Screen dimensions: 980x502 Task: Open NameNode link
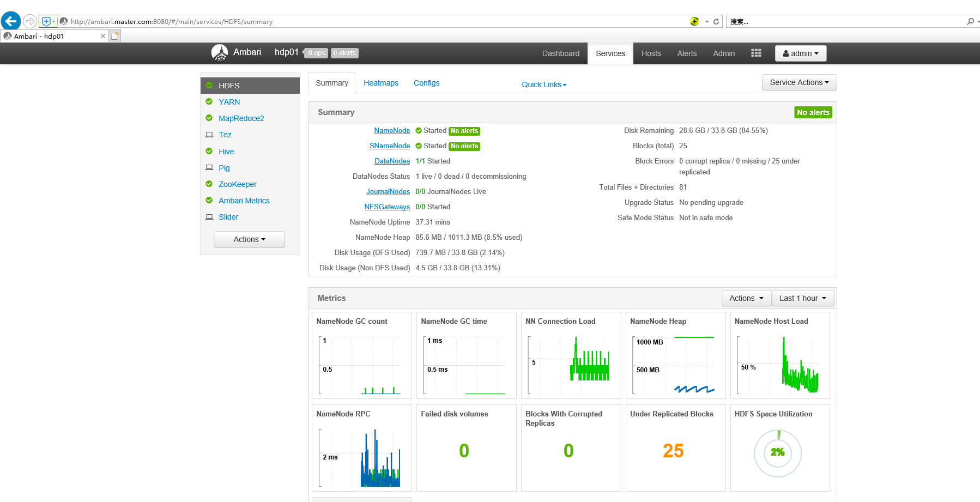(x=392, y=130)
